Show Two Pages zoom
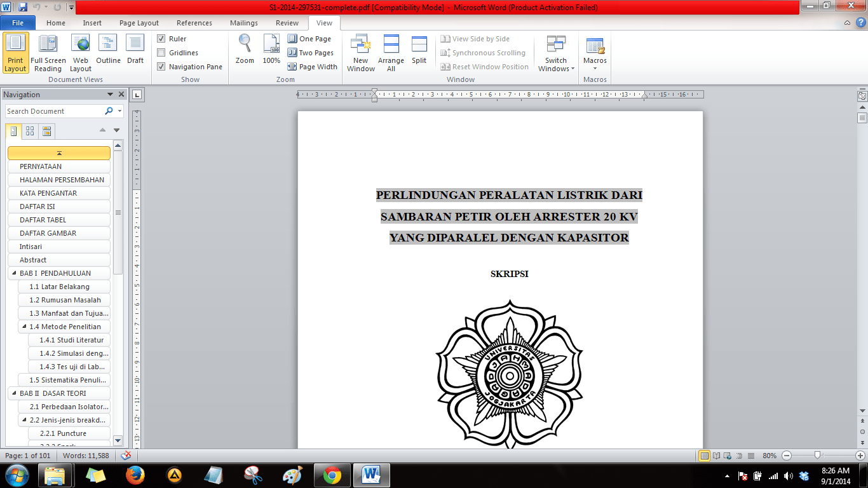Screen dimensions: 868x488 click(311, 53)
